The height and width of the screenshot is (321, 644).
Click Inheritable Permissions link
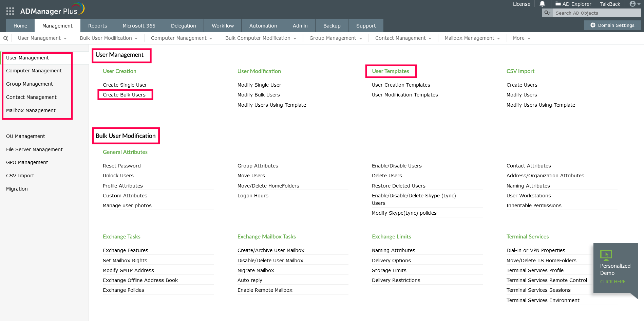[x=534, y=206]
